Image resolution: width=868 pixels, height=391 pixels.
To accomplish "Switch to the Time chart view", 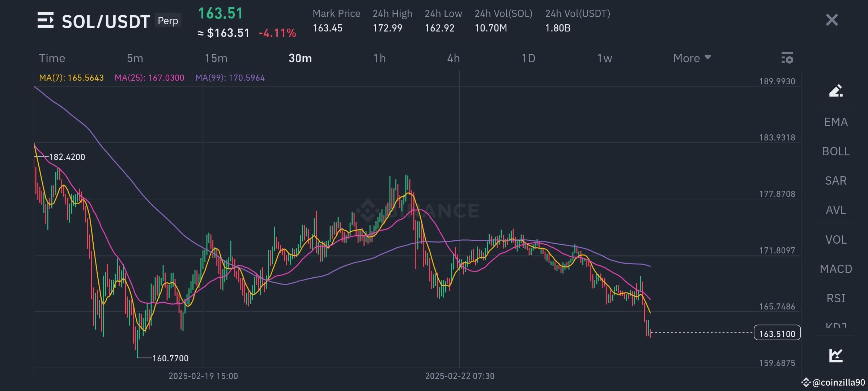I will [52, 58].
